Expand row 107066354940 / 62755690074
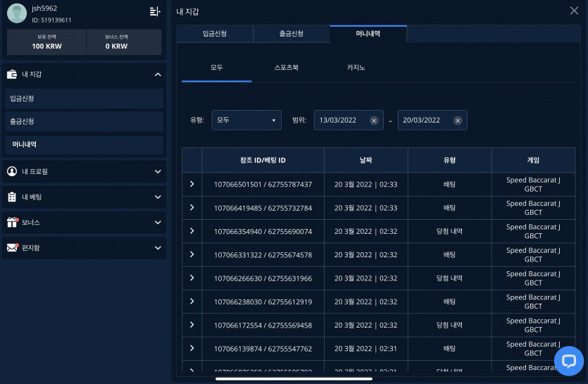The height and width of the screenshot is (384, 588). [x=192, y=231]
